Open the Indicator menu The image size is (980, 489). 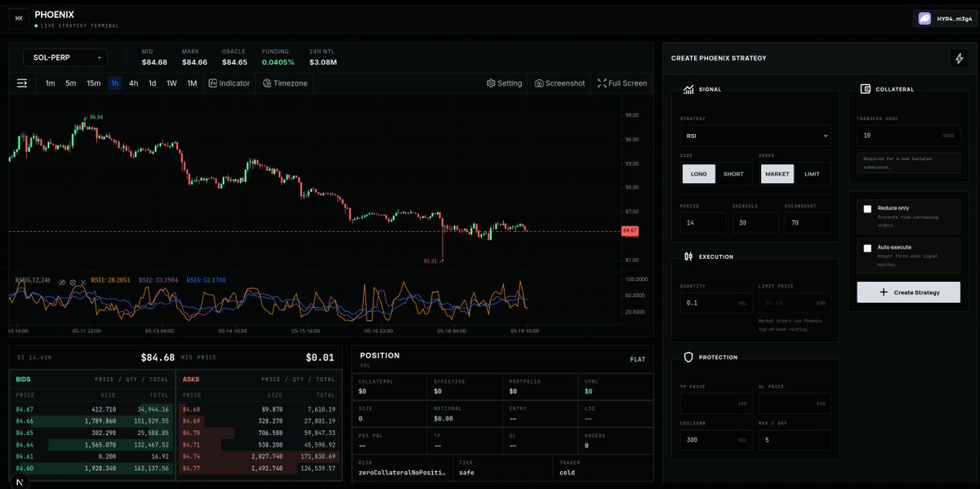click(x=229, y=83)
